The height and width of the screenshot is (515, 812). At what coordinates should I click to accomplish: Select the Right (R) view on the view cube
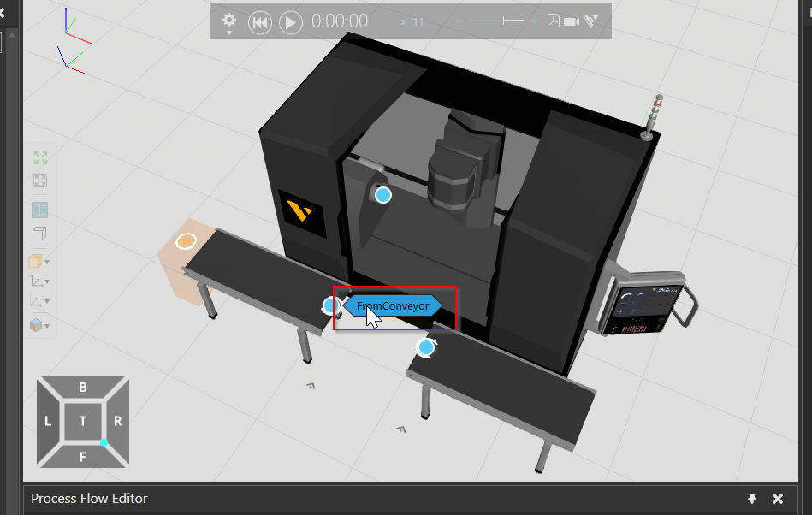point(117,421)
